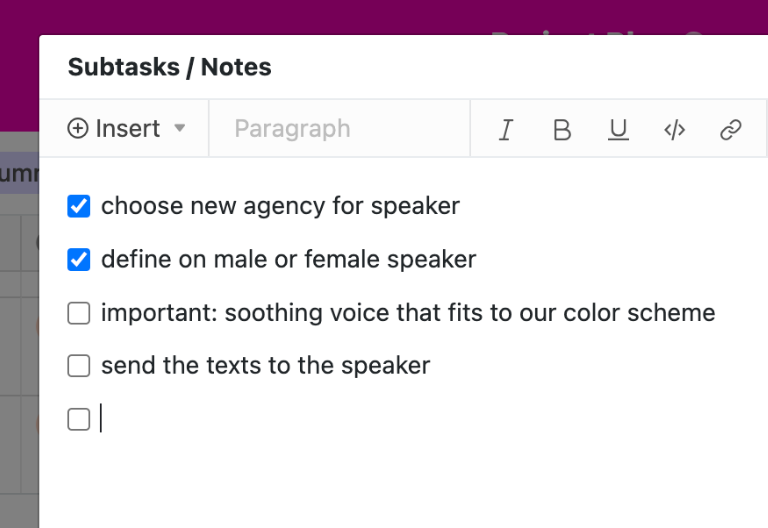Image resolution: width=768 pixels, height=528 pixels.
Task: Click the "send the texts" subtask text
Action: (265, 366)
